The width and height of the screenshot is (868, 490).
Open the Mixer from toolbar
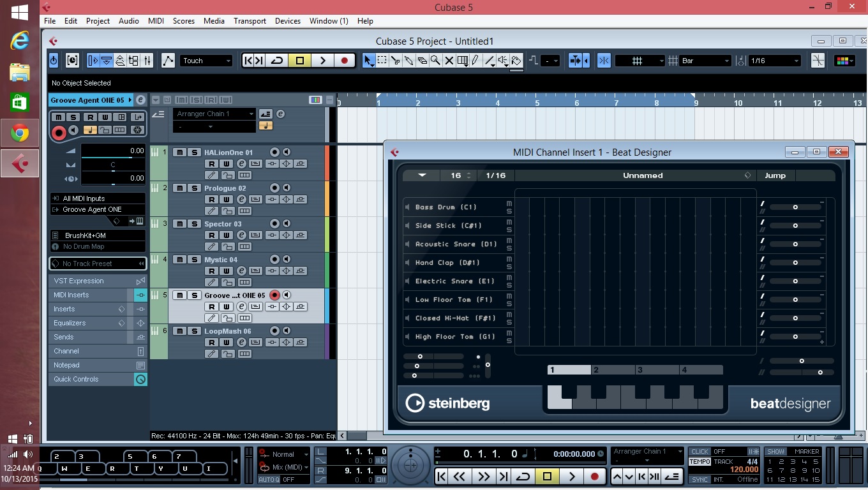(148, 61)
